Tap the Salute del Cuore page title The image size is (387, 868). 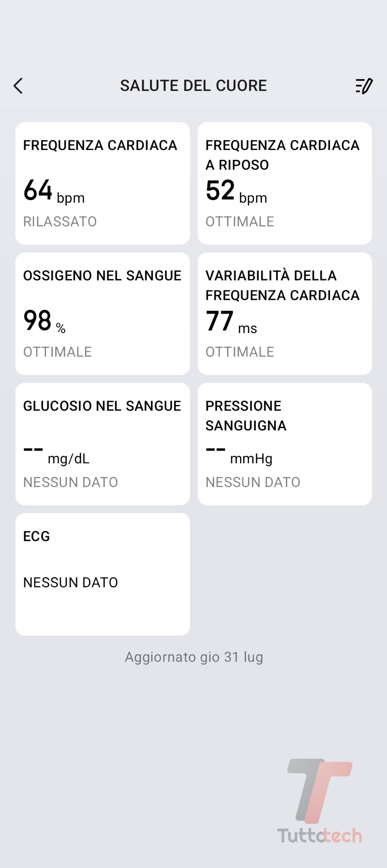[x=193, y=86]
